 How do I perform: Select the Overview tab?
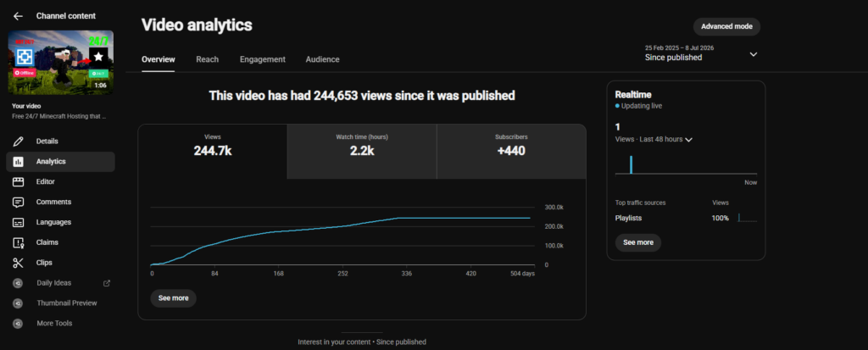tap(159, 59)
